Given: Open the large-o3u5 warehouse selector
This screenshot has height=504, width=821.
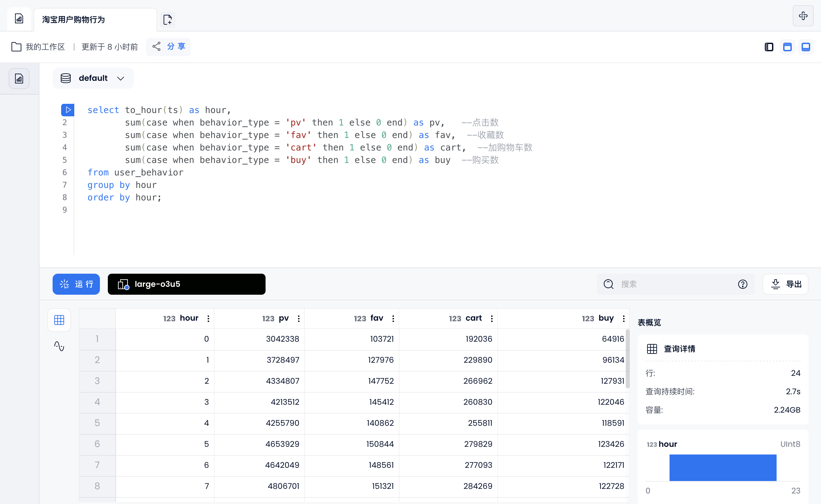Looking at the screenshot, I should coord(186,284).
